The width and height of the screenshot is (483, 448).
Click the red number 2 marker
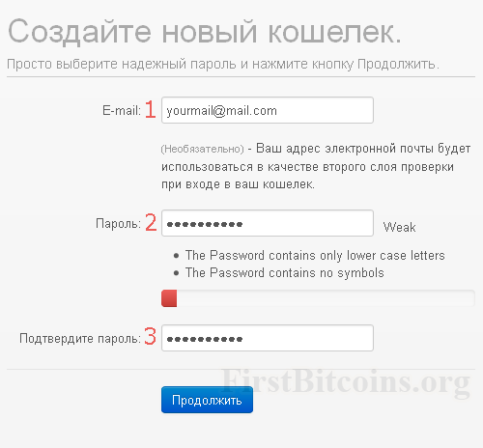click(151, 222)
